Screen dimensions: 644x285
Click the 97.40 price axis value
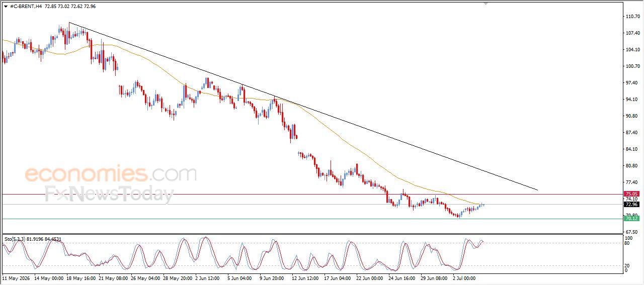coord(632,83)
